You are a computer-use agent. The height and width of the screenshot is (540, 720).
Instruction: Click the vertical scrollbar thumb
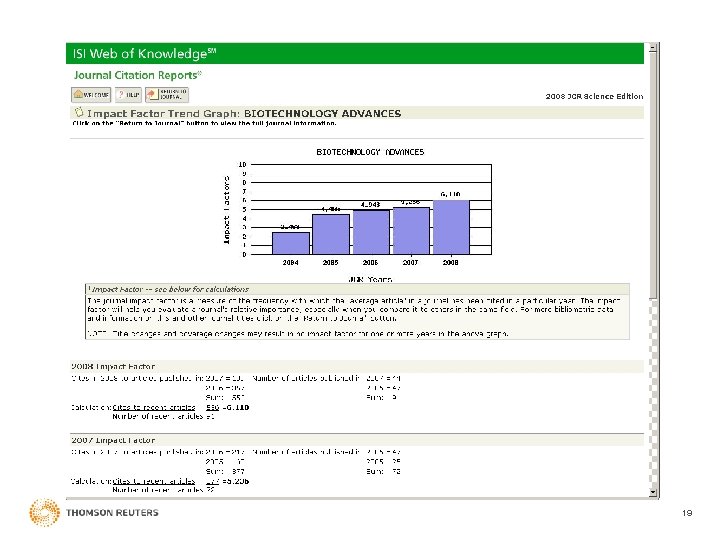pyautogui.click(x=653, y=175)
